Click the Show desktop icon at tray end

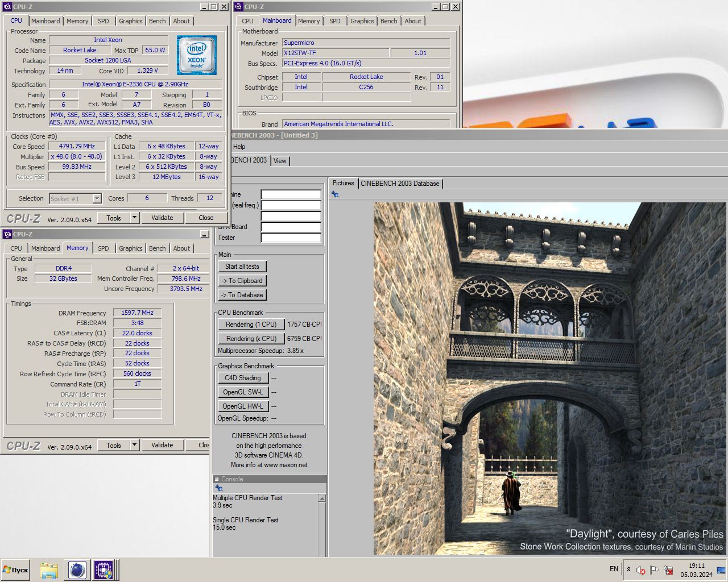(722, 570)
